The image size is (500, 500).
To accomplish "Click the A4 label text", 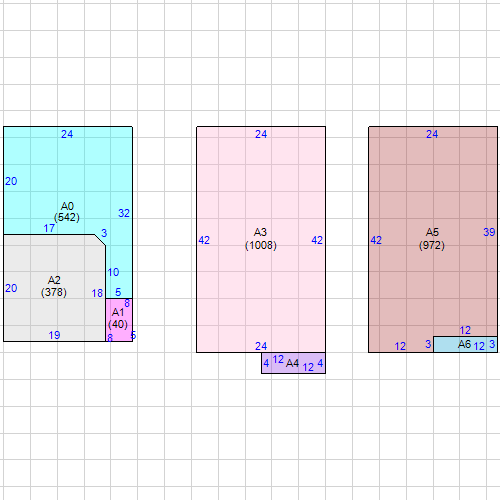I will click(x=292, y=363).
